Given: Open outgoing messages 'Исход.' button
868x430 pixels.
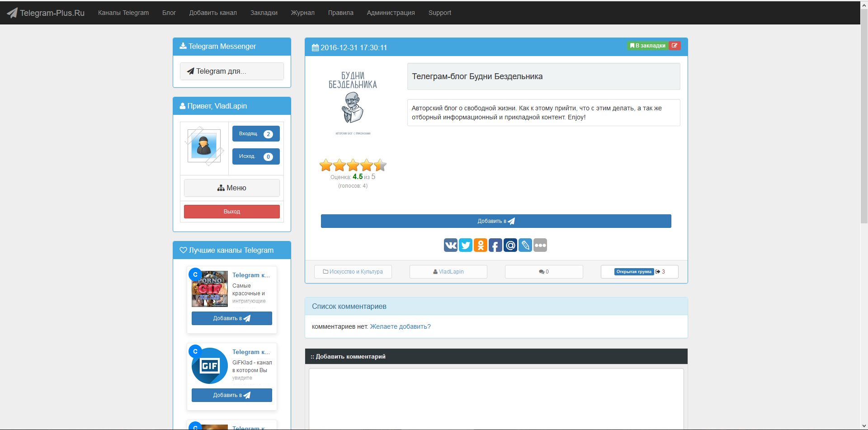Looking at the screenshot, I should coord(256,156).
